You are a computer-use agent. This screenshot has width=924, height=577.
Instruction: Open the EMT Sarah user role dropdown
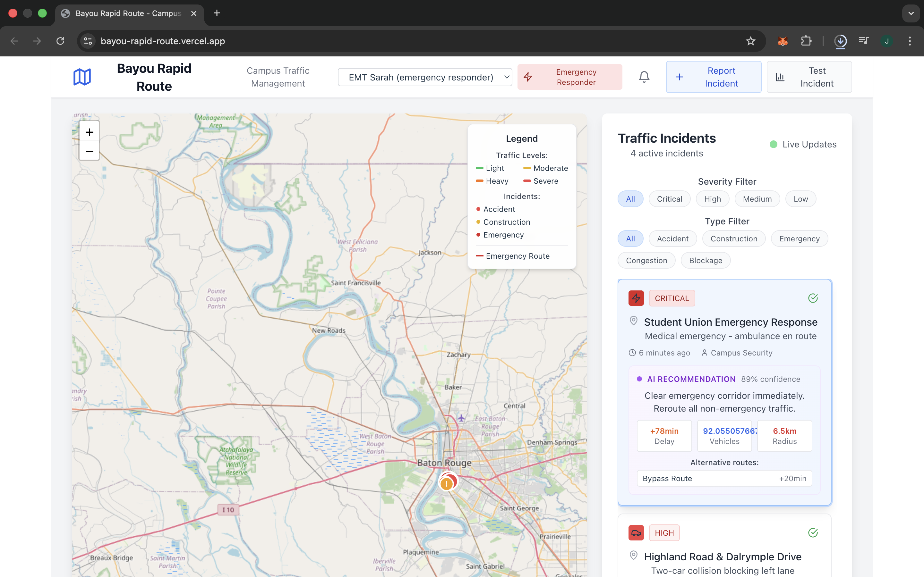[424, 77]
